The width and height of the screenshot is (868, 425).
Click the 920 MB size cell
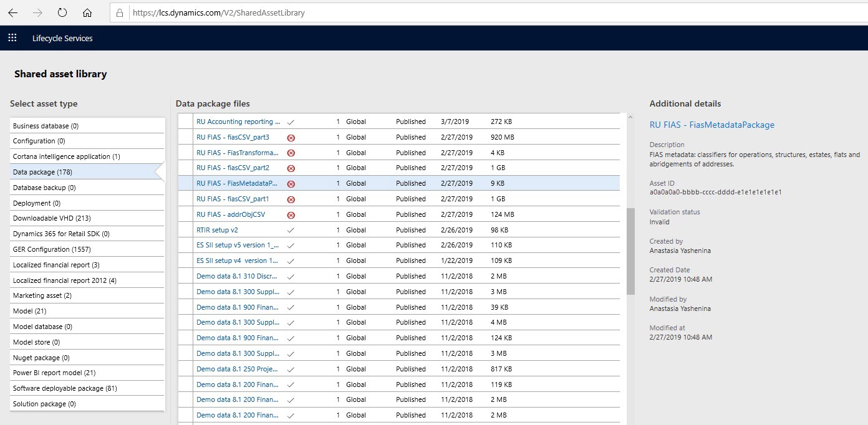pos(503,137)
